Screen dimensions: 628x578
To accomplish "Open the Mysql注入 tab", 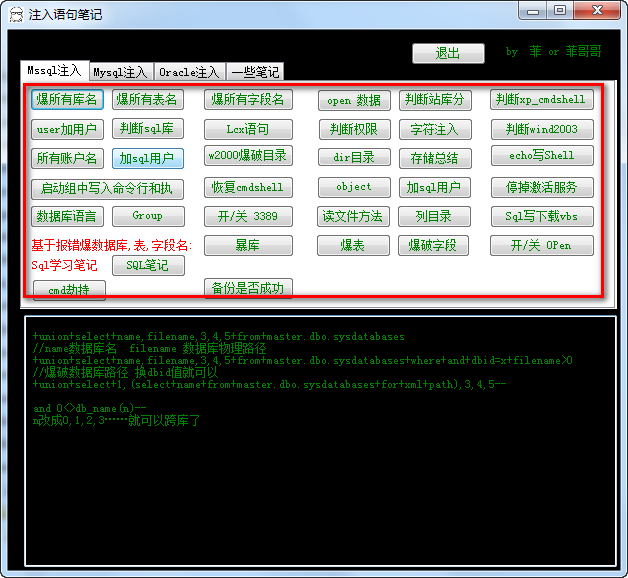I will pos(121,72).
